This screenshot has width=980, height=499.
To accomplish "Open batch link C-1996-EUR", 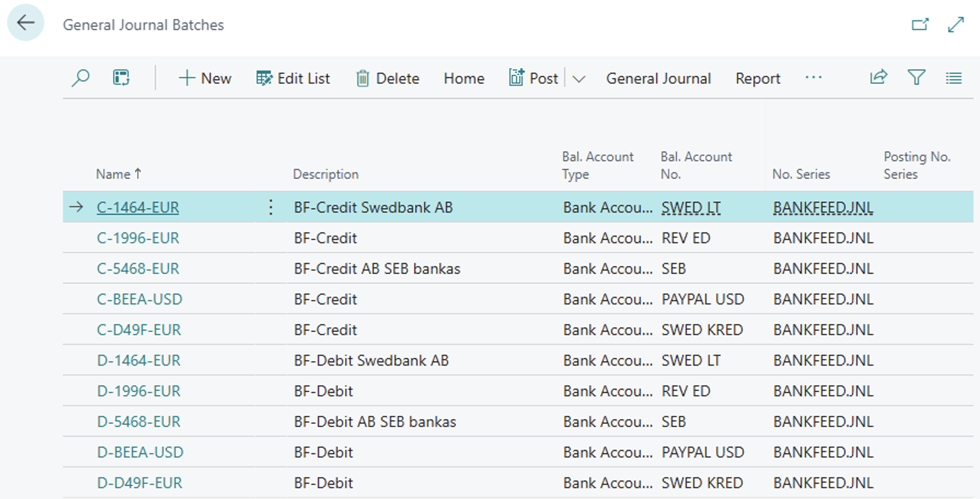I will (x=138, y=238).
